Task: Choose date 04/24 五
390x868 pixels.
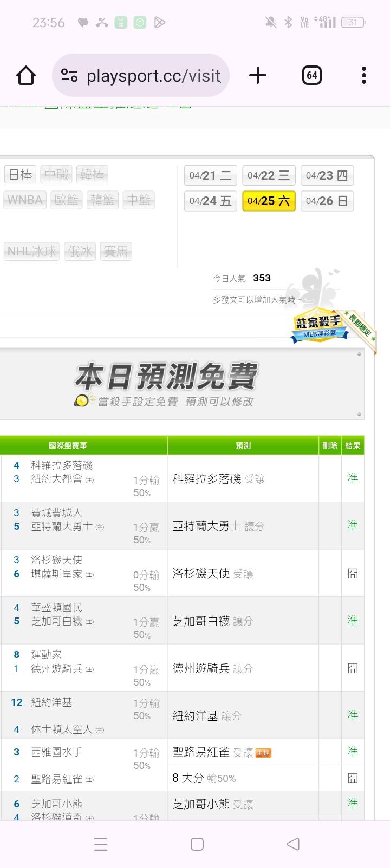Action: pyautogui.click(x=211, y=201)
